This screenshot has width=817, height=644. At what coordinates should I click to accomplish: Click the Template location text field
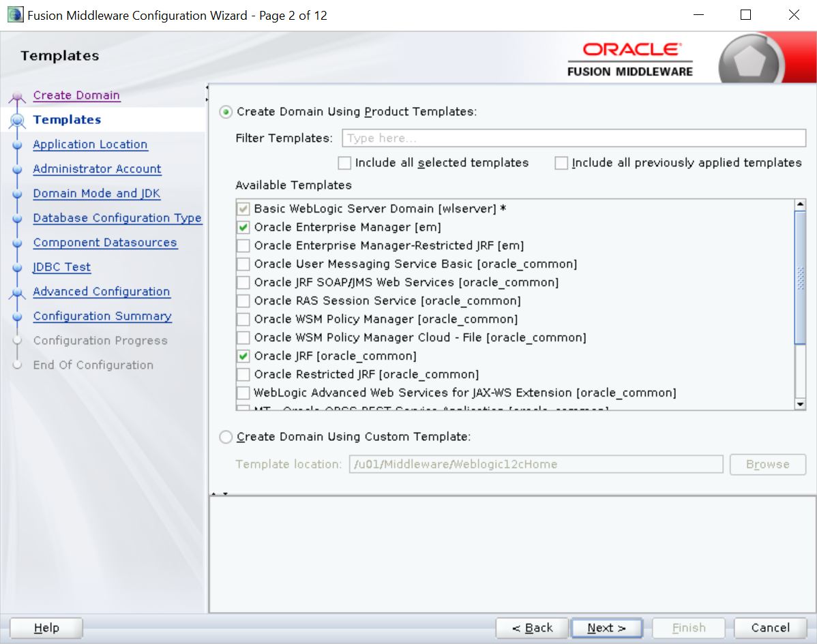[x=536, y=464]
